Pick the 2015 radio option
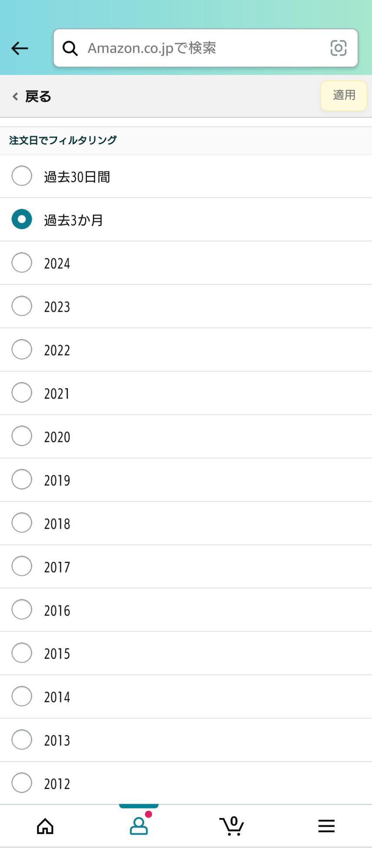This screenshot has height=868, width=372. point(22,653)
